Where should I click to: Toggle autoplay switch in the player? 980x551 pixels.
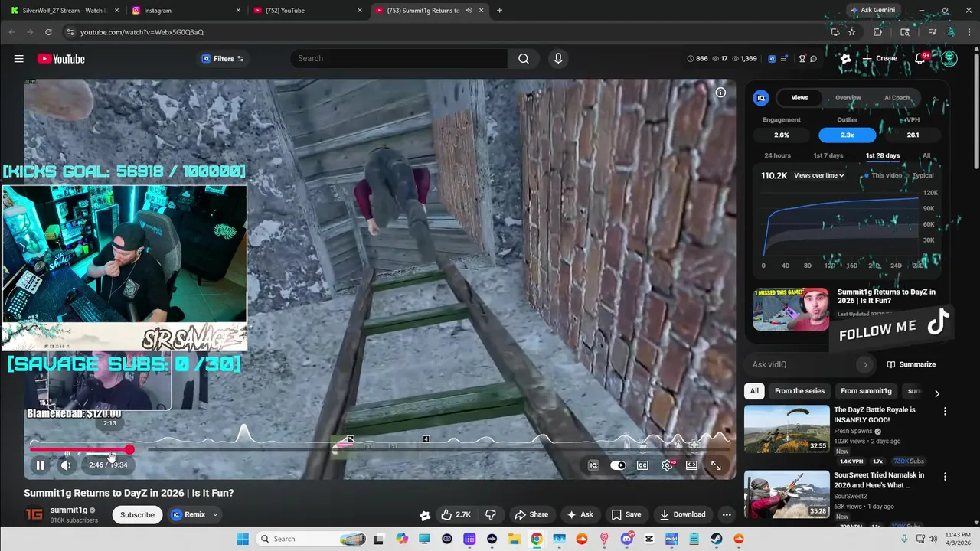coord(618,465)
